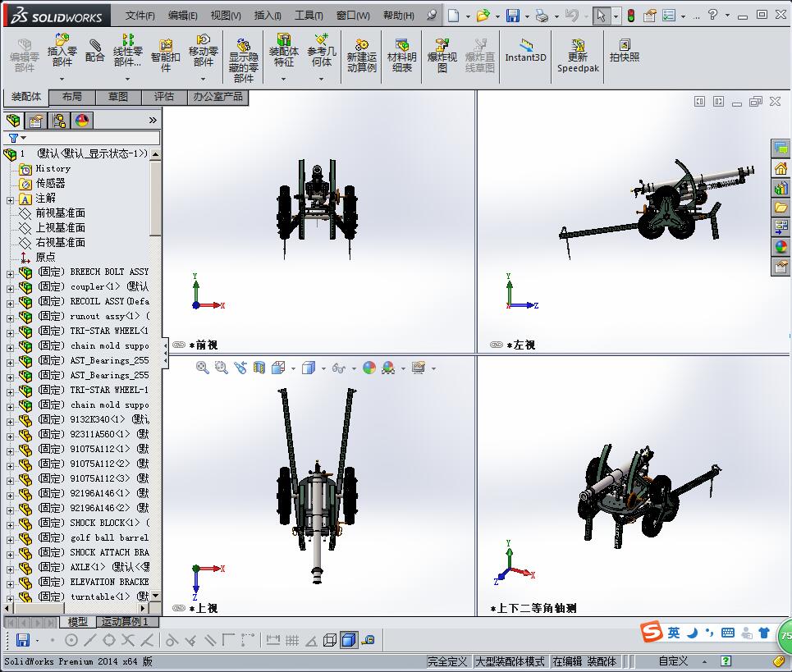792x672 pixels.
Task: Switch to the 评估 tab
Action: tap(164, 97)
